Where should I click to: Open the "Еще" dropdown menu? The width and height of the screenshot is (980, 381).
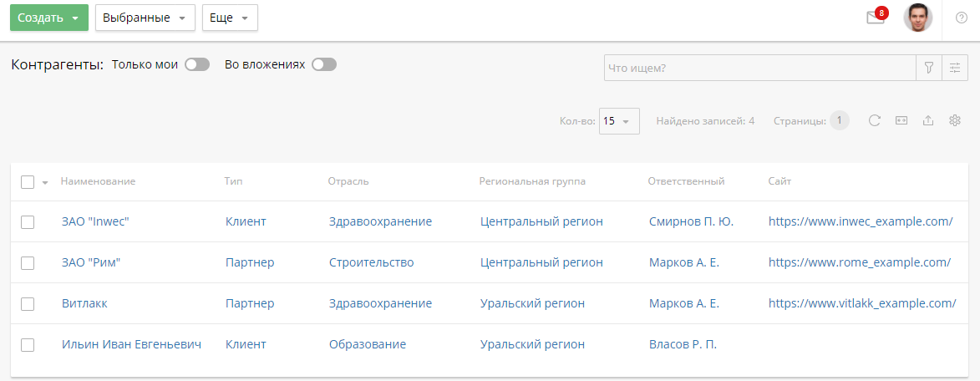click(230, 18)
